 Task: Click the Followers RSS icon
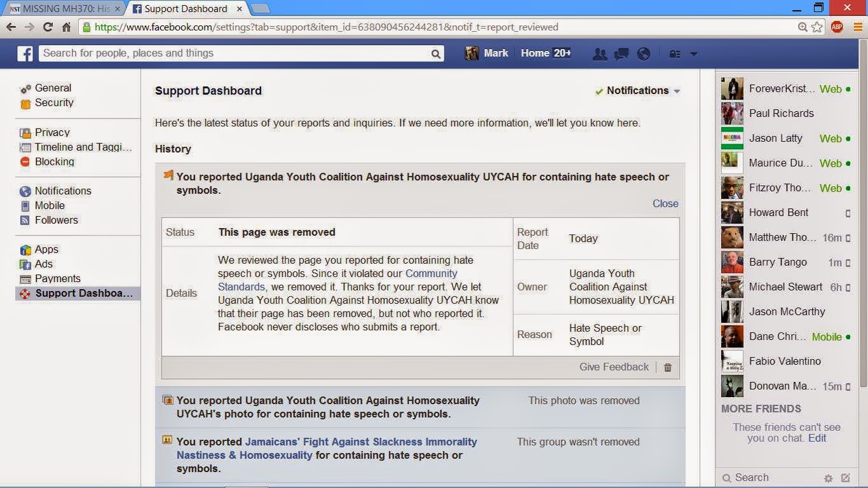coord(25,220)
